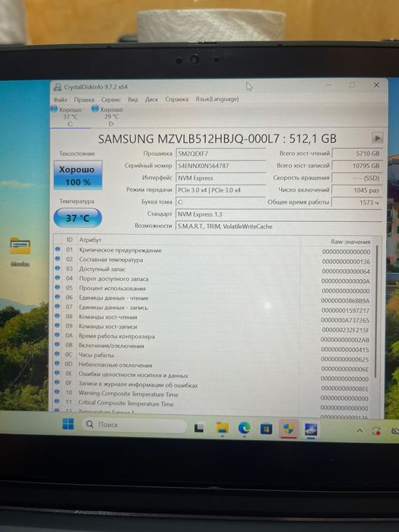The image size is (399, 532).
Task: Select row 11 Critical Composite Temperature Time
Action: click(214, 404)
